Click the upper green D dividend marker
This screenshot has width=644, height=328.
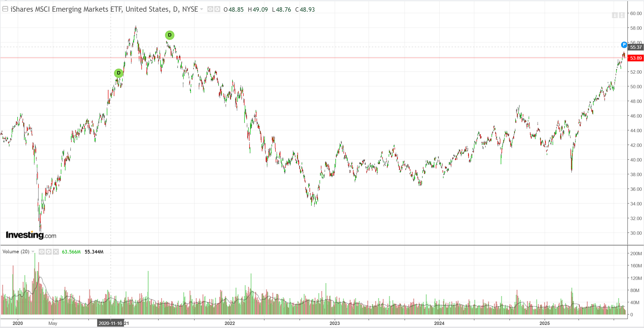click(170, 35)
